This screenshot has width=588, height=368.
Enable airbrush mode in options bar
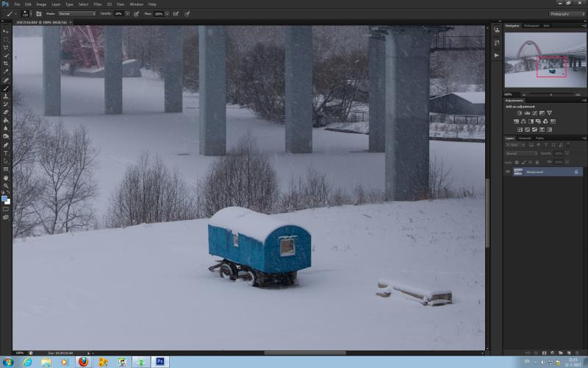[176, 14]
